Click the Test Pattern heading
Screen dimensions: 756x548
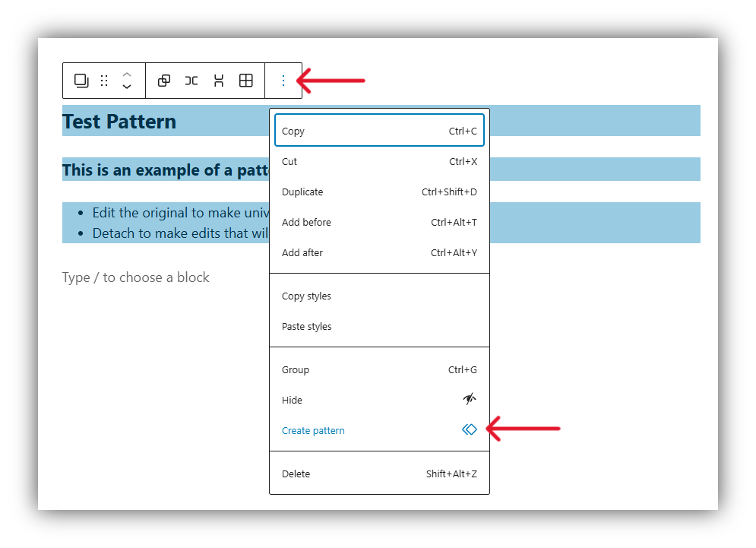119,122
